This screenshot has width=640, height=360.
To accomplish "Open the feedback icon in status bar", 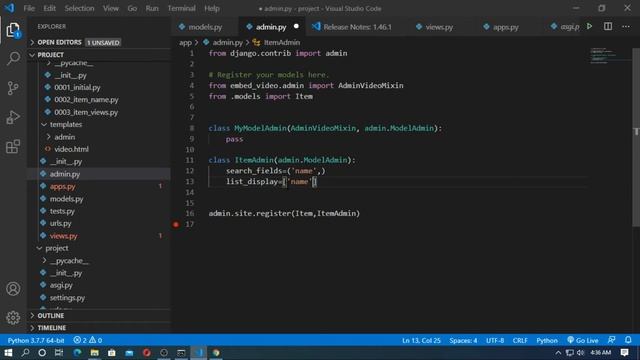I will [611, 340].
